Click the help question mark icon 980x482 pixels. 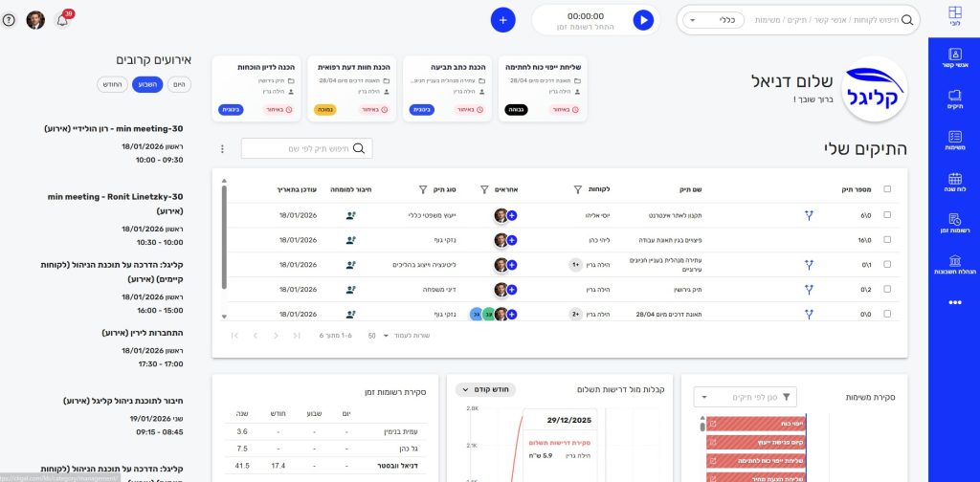coord(10,20)
